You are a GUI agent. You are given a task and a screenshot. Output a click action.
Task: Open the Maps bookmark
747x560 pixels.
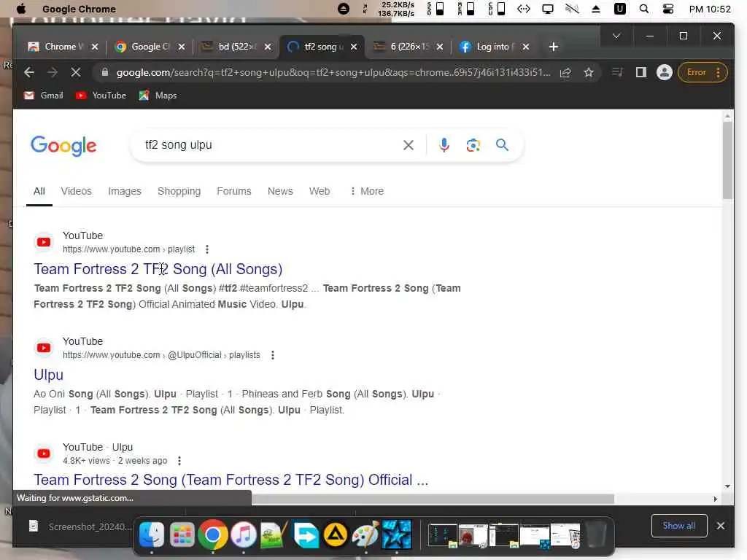pyautogui.click(x=158, y=96)
